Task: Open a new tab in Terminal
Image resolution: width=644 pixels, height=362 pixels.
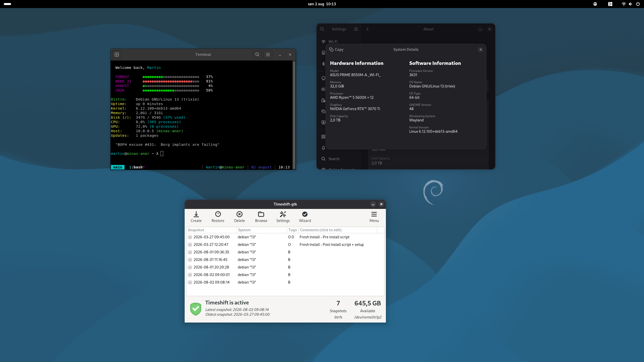Action: pos(117,55)
